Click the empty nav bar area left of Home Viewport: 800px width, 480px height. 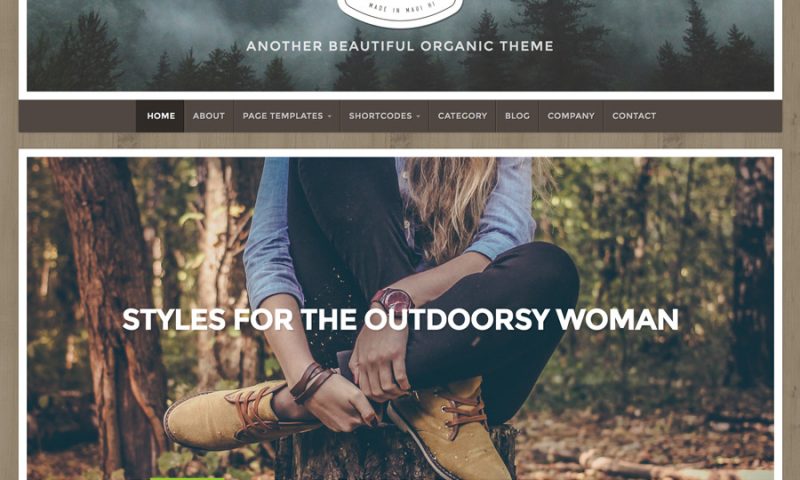(x=78, y=116)
